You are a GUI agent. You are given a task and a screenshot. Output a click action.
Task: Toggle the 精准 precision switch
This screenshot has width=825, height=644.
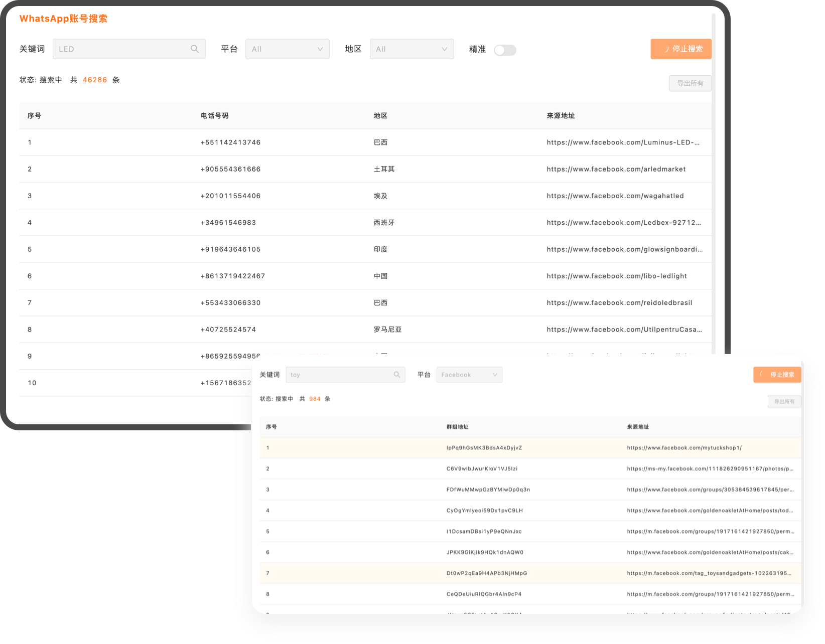[505, 50]
